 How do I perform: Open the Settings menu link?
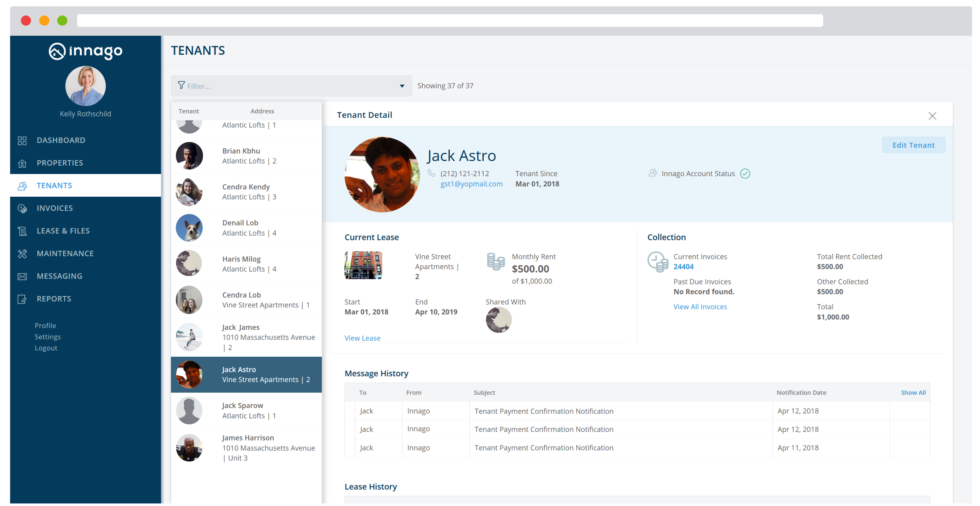(47, 337)
